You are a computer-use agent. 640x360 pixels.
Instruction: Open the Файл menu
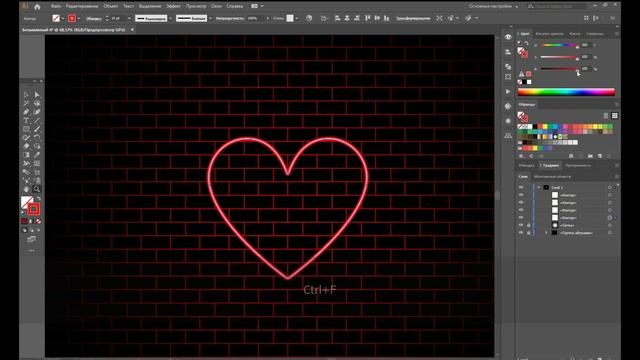pos(56,6)
